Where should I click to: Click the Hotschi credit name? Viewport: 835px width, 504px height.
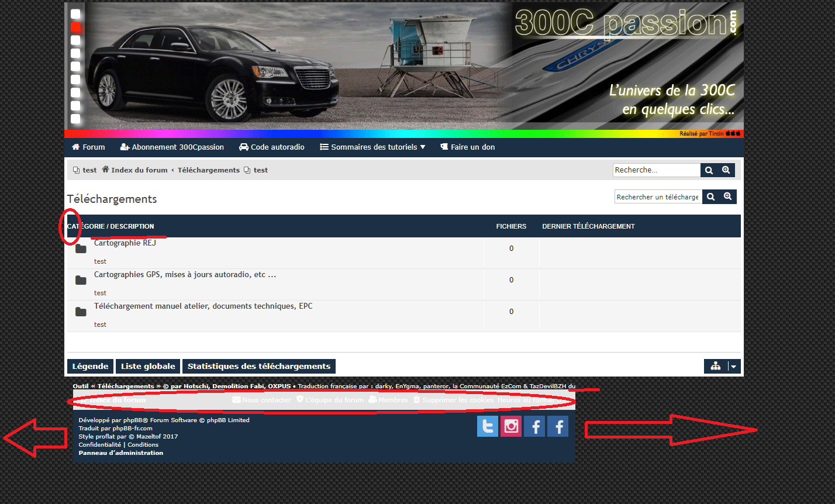(196, 386)
